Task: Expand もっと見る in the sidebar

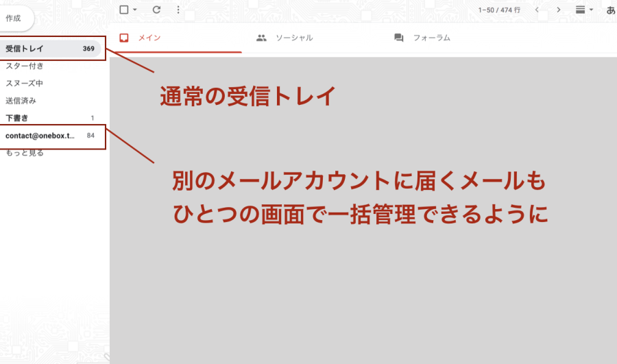Action: [25, 153]
